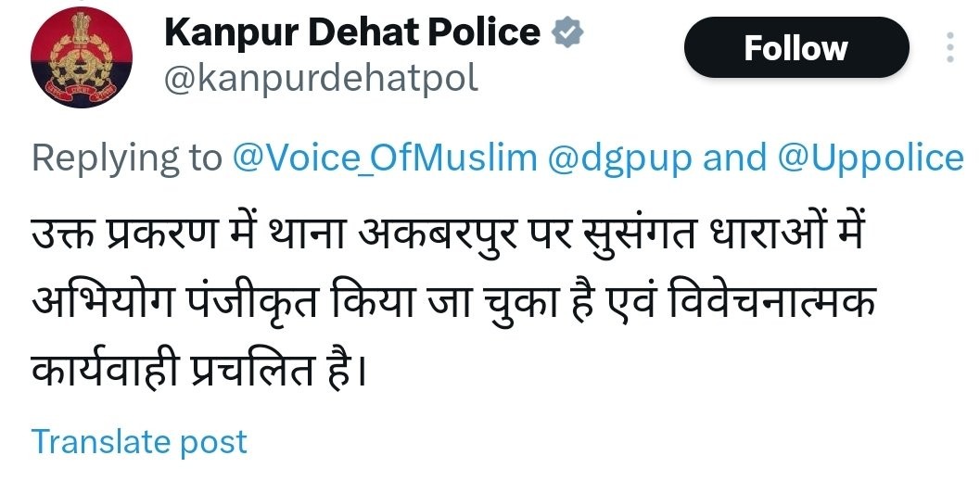Viewport: 980px width, 493px height.
Task: Translate post from Hindi
Action: coord(139,442)
